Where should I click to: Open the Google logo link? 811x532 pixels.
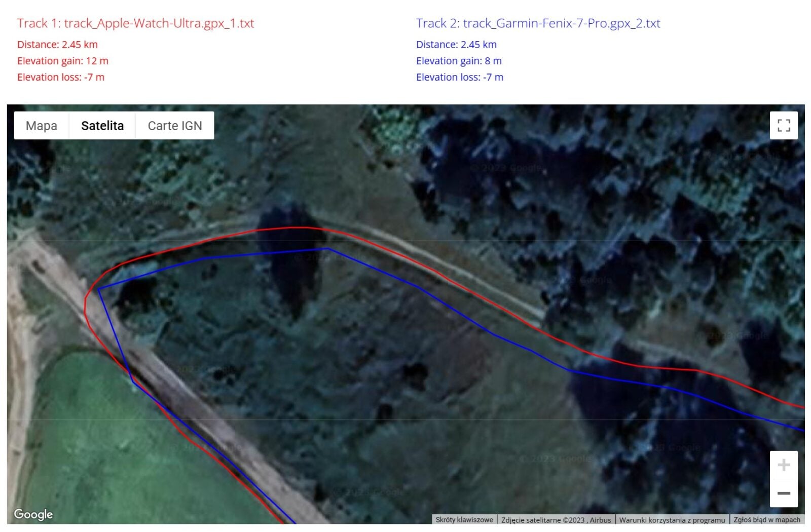pyautogui.click(x=33, y=514)
